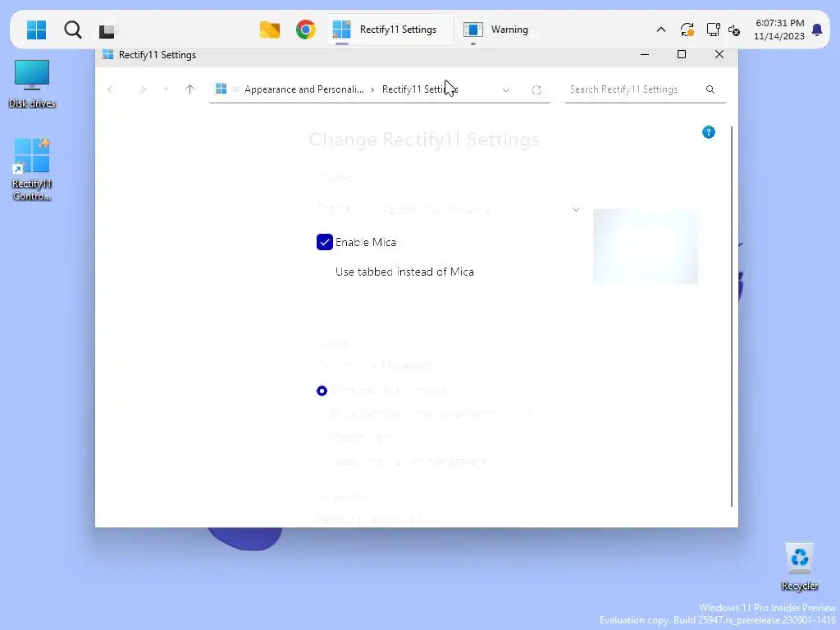
Task: Click the Control Panel icon in address bar
Action: pyautogui.click(x=221, y=89)
